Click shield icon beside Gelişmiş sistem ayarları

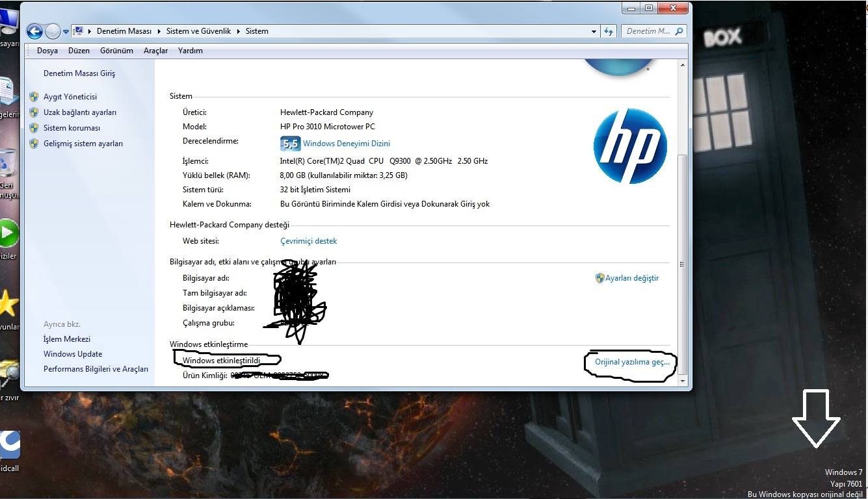(34, 144)
